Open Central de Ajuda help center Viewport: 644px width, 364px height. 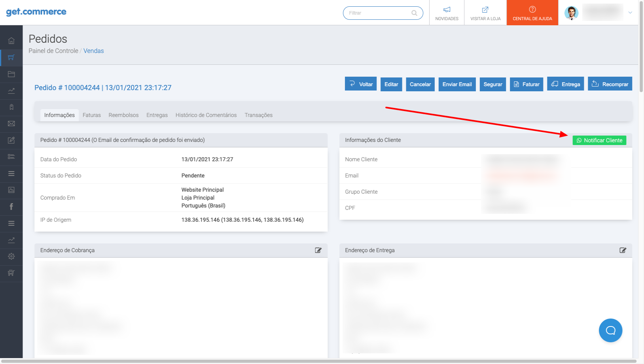(532, 13)
